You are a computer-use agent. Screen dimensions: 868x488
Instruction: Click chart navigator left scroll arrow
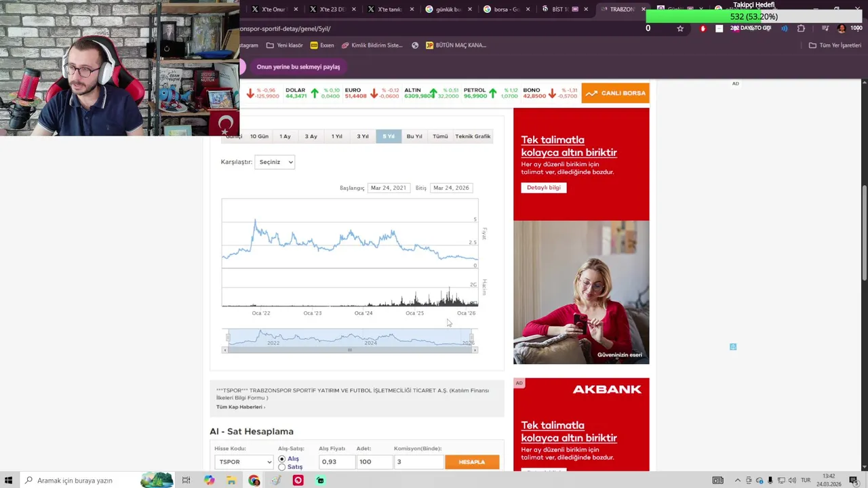point(224,350)
